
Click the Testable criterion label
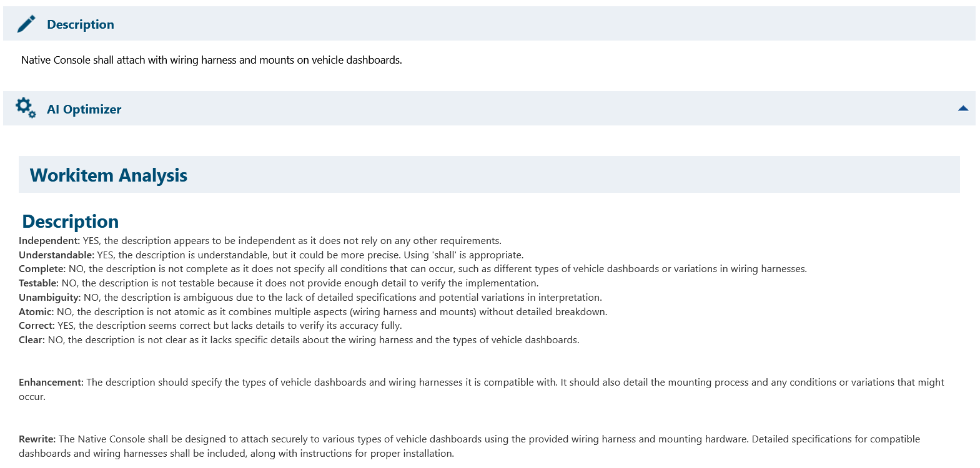point(39,283)
